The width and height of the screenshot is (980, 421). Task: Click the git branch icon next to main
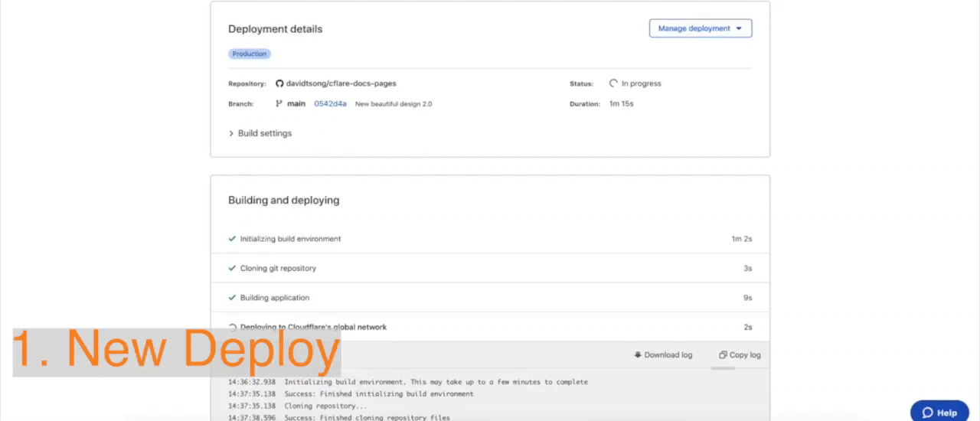coord(279,103)
